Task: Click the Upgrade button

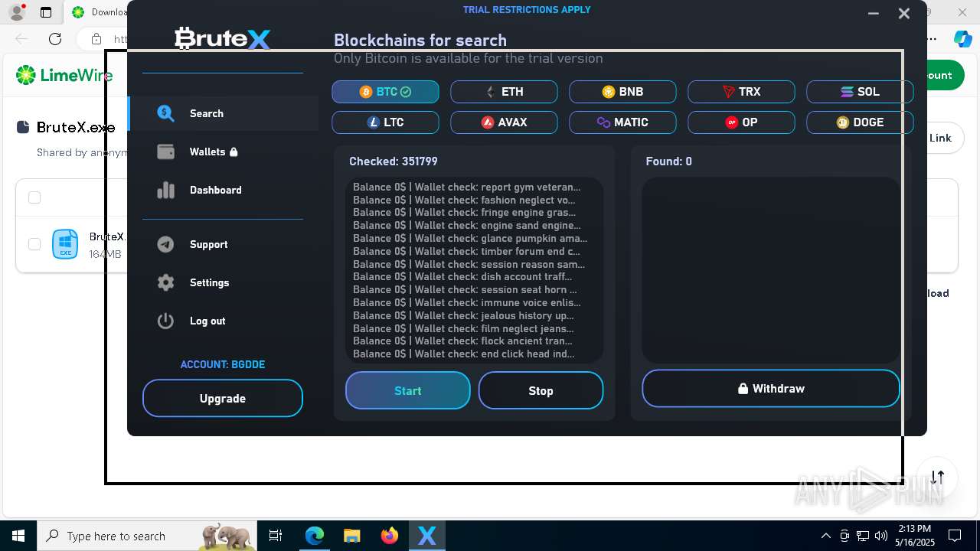Action: 223,398
